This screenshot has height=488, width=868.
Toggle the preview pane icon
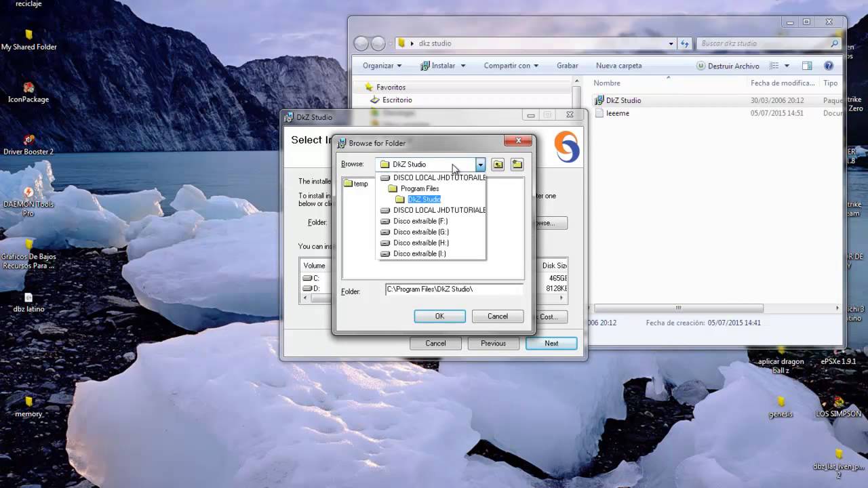pos(807,66)
